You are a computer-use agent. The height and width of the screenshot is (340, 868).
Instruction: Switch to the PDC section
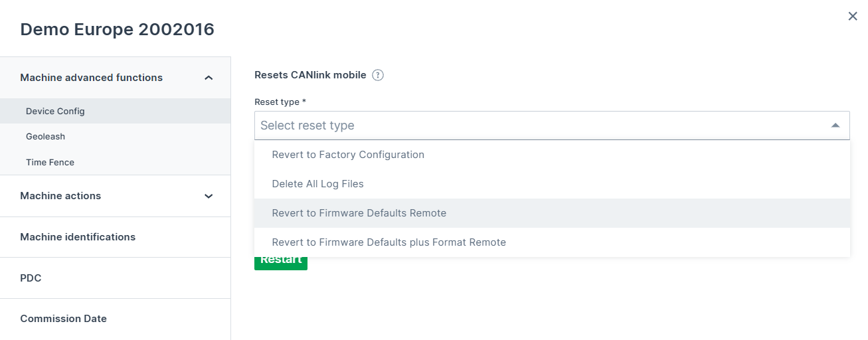(x=31, y=278)
